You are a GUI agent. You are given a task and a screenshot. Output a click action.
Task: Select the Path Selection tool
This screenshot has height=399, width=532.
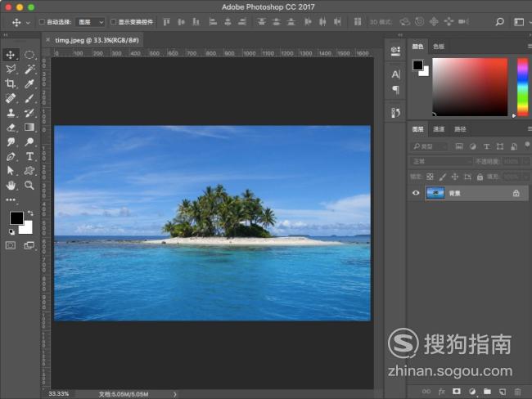click(11, 171)
